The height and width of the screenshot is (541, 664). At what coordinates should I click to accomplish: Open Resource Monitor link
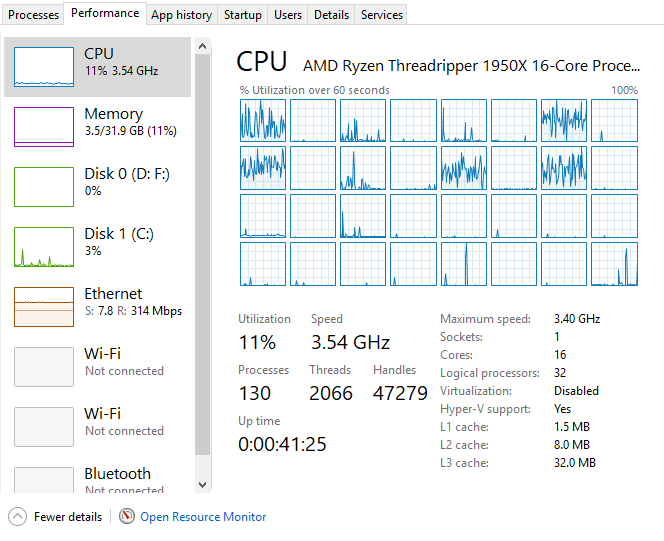[203, 517]
